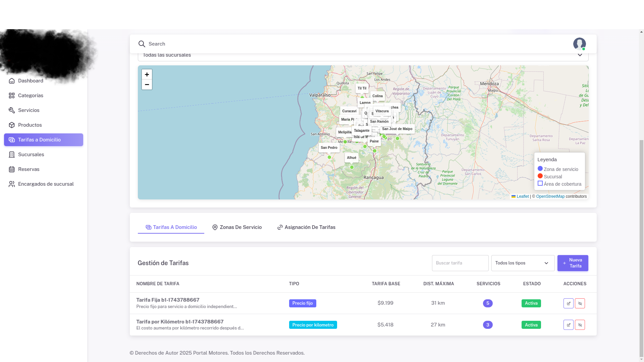This screenshot has height=362, width=644.
Task: Focus the Buscar tarifa input field
Action: 460,263
